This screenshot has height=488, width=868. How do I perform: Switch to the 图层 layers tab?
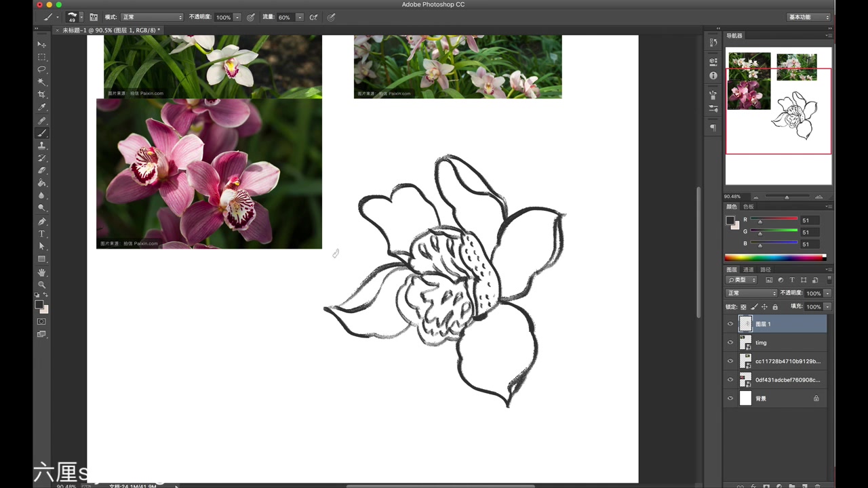tap(732, 270)
